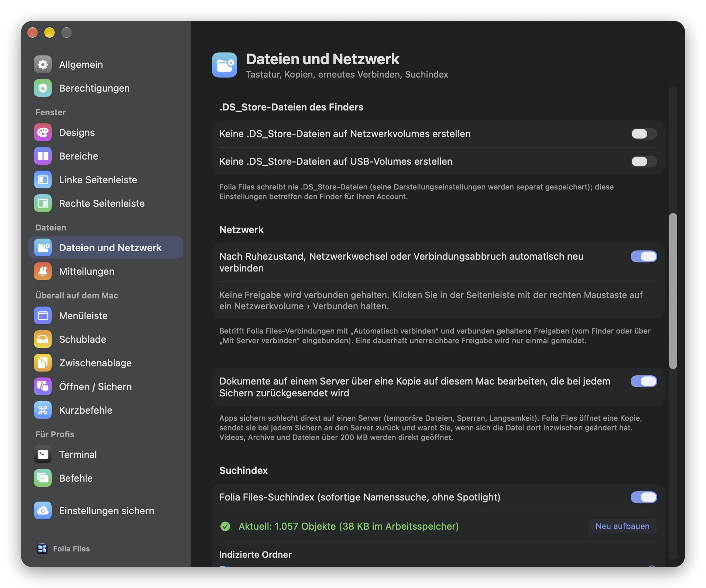Click the Folia Files app icon
Screen dimensions: 706x588
click(x=42, y=549)
